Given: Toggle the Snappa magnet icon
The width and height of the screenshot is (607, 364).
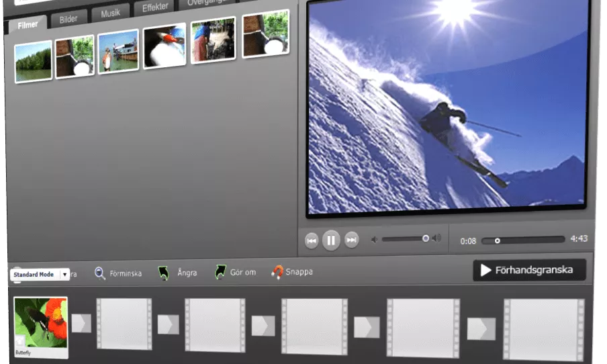Looking at the screenshot, I should tap(277, 272).
